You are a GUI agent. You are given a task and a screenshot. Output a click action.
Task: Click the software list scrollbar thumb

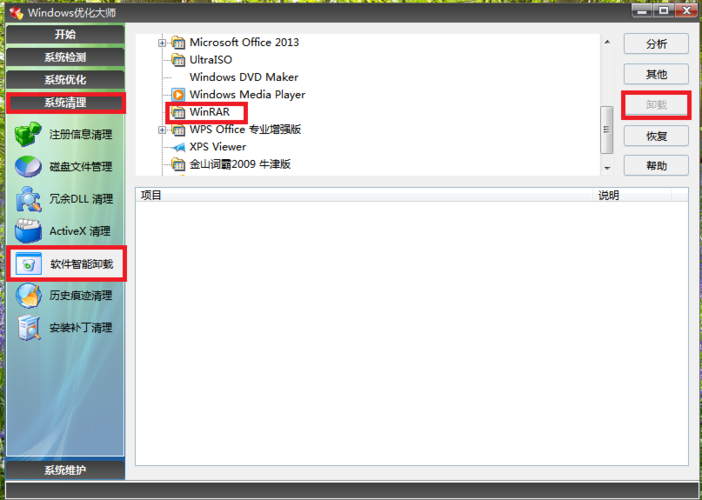[607, 129]
